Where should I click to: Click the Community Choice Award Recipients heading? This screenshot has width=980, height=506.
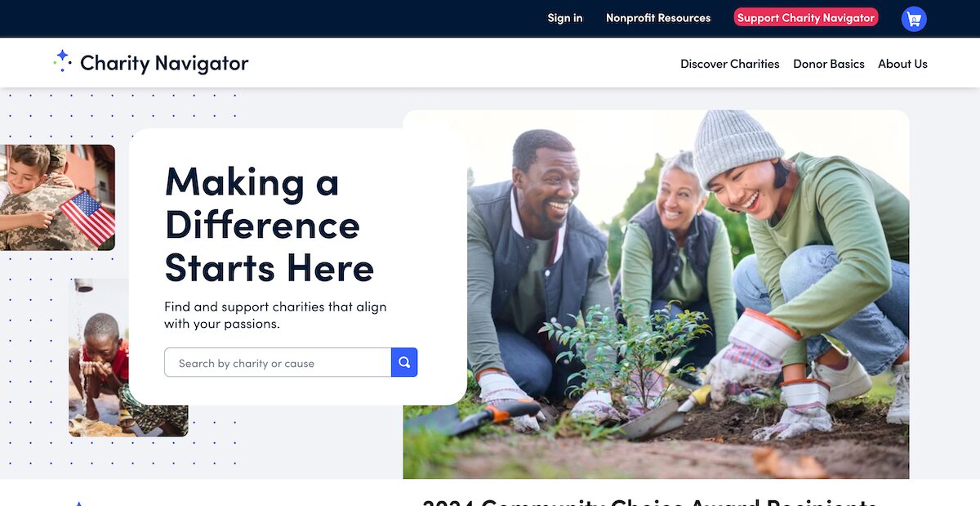tap(650, 500)
